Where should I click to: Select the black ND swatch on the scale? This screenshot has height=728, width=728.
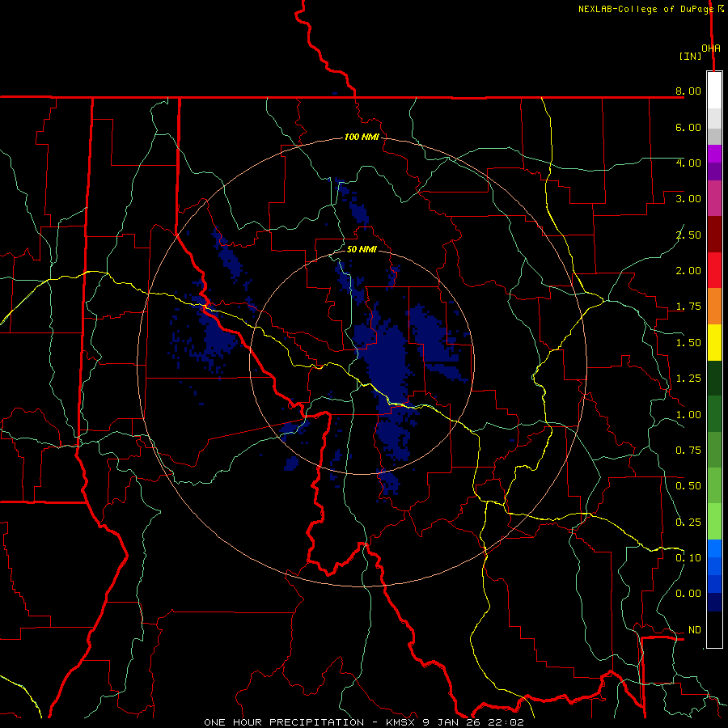tap(714, 629)
